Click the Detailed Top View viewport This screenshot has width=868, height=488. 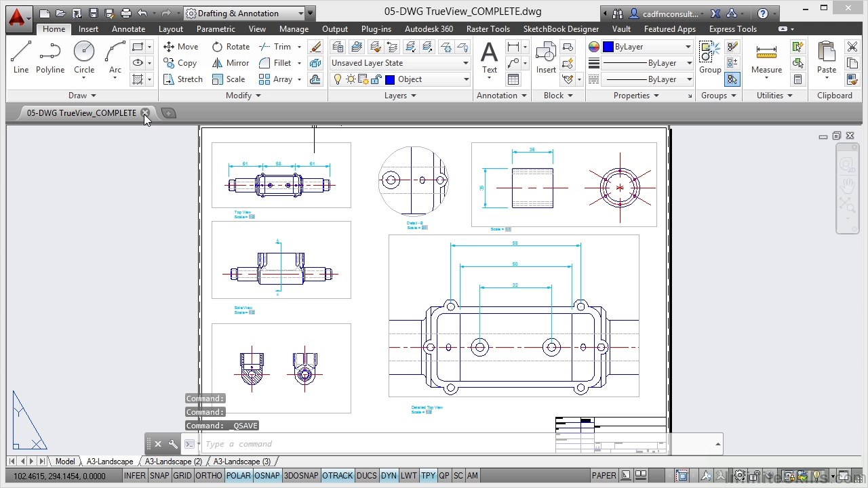tap(513, 316)
